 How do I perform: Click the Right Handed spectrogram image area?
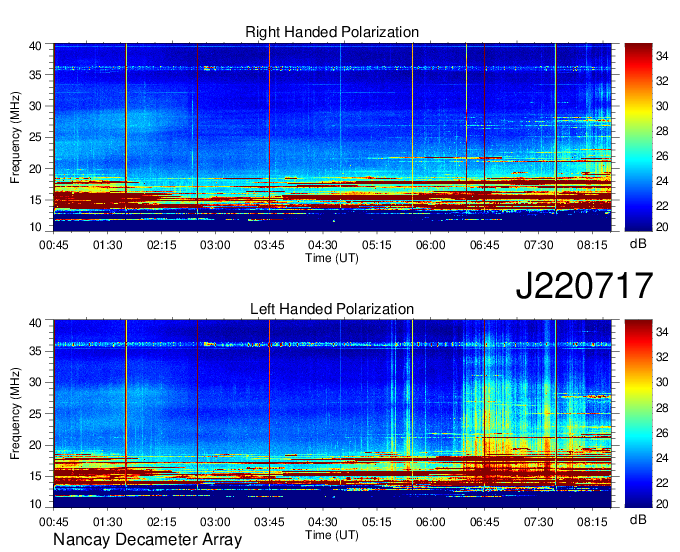click(x=332, y=137)
